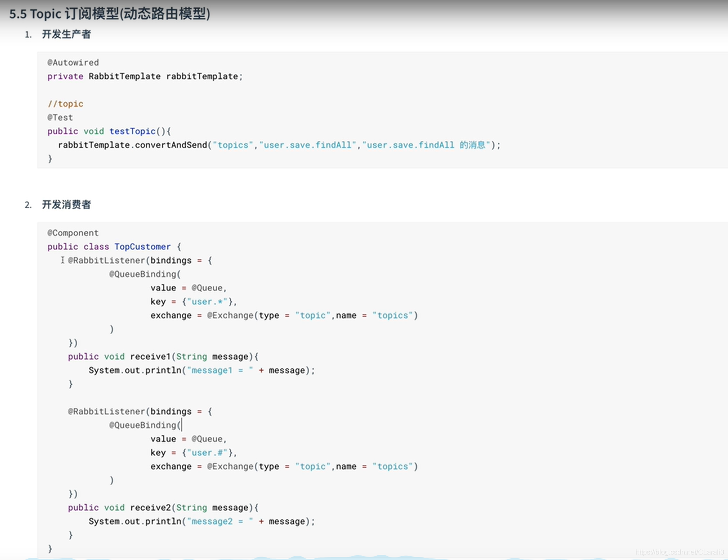The width and height of the screenshot is (728, 560).
Task: Click the exchange line above receive1
Action: [x=284, y=315]
